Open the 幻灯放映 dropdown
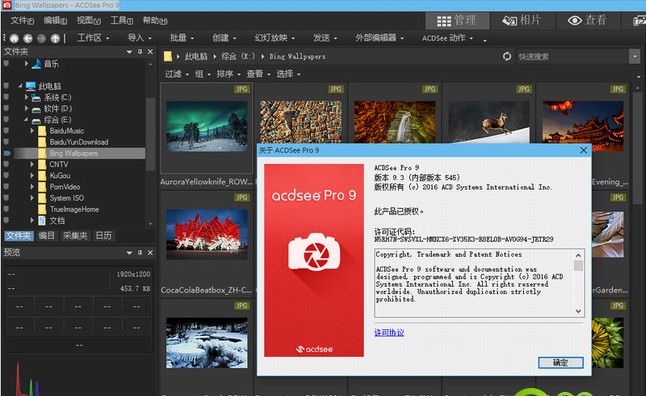The width and height of the screenshot is (646, 396). click(274, 38)
